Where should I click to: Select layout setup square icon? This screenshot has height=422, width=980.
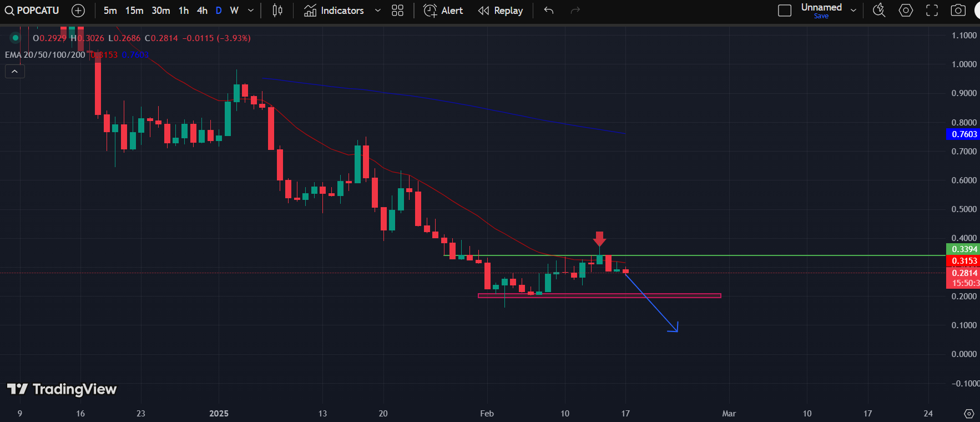(785, 11)
